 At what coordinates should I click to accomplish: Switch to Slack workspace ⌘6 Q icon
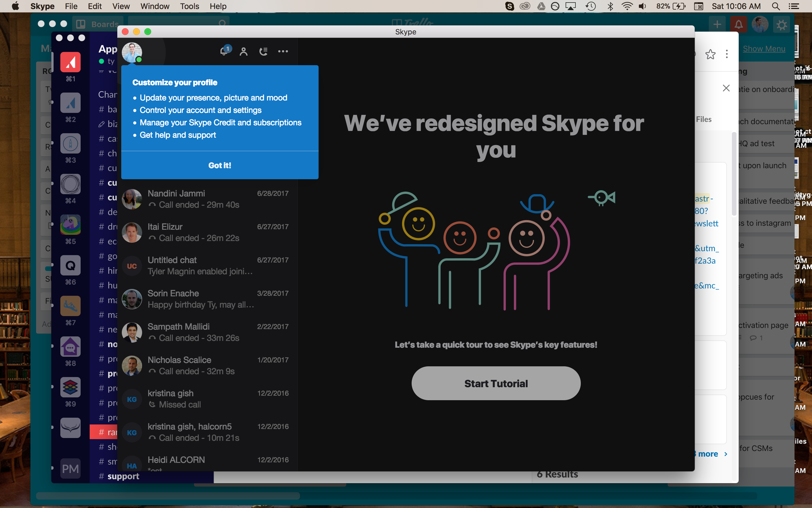coord(70,265)
